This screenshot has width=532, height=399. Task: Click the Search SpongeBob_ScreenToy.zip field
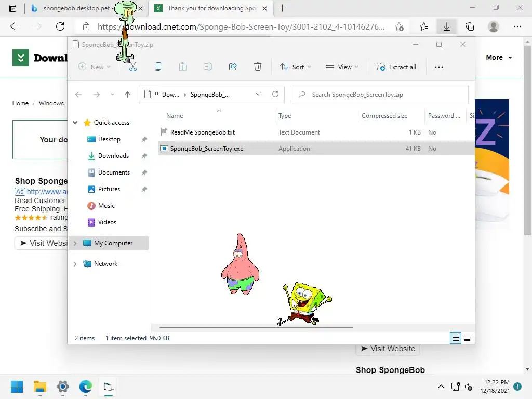(x=380, y=95)
